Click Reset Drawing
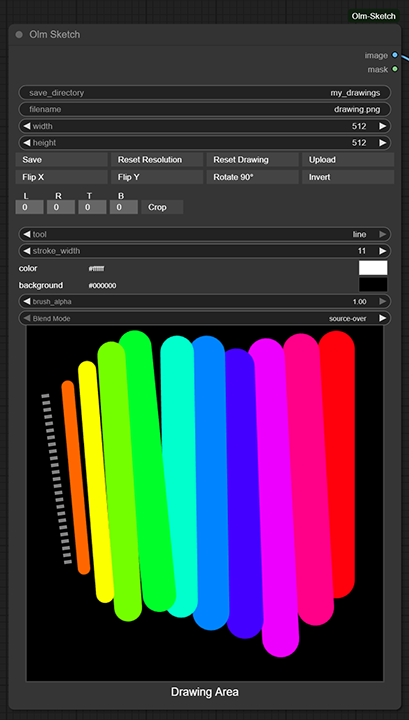The height and width of the screenshot is (720, 409). pos(252,160)
